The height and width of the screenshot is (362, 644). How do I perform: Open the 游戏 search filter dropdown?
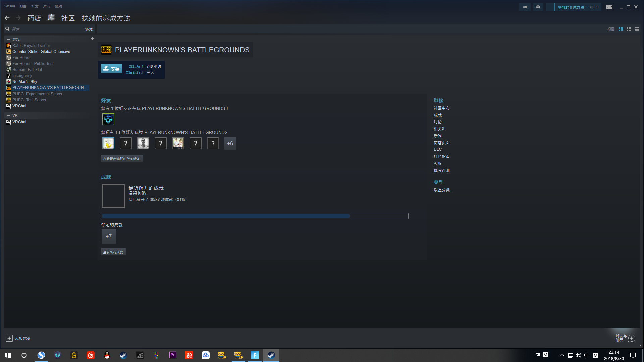pos(89,29)
